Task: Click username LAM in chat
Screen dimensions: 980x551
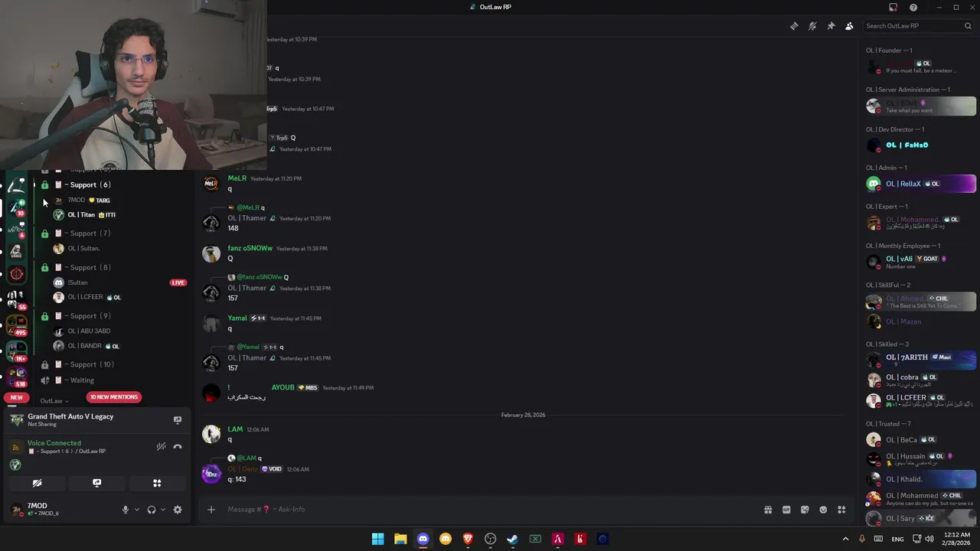Action: click(x=235, y=429)
